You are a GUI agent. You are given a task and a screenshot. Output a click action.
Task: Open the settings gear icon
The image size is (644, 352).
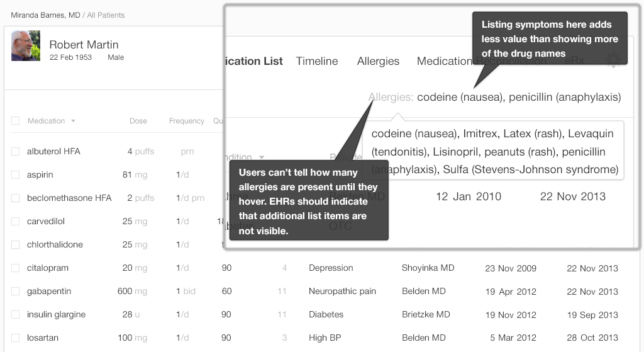pos(613,60)
